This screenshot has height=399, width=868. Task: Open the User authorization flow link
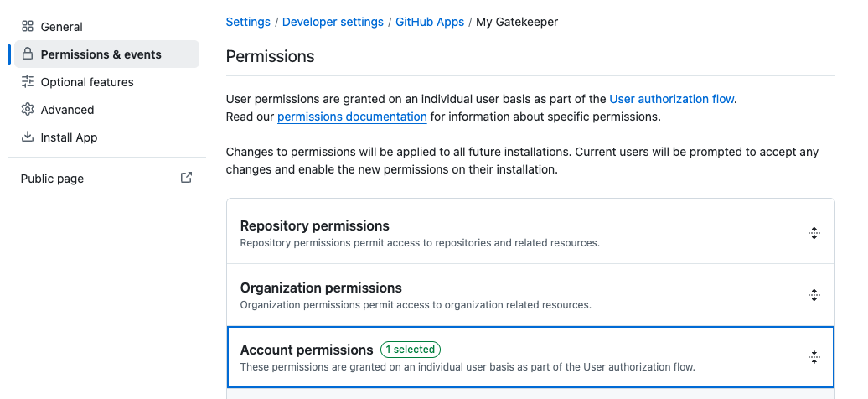coord(671,99)
